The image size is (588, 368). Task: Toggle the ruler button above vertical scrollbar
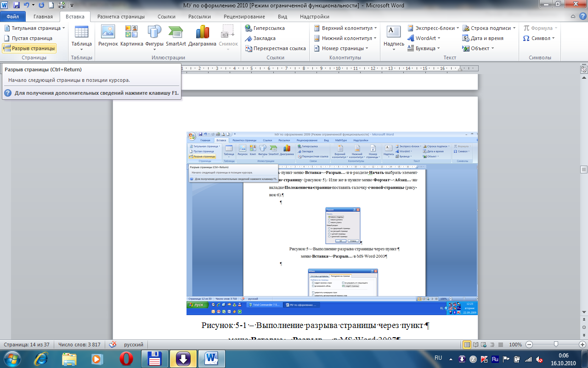click(584, 70)
